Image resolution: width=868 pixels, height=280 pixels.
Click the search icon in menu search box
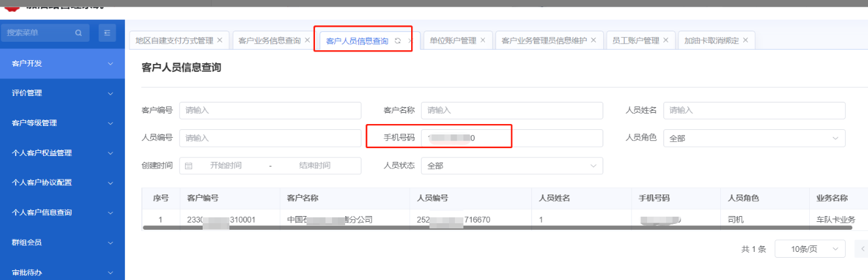pos(78,33)
